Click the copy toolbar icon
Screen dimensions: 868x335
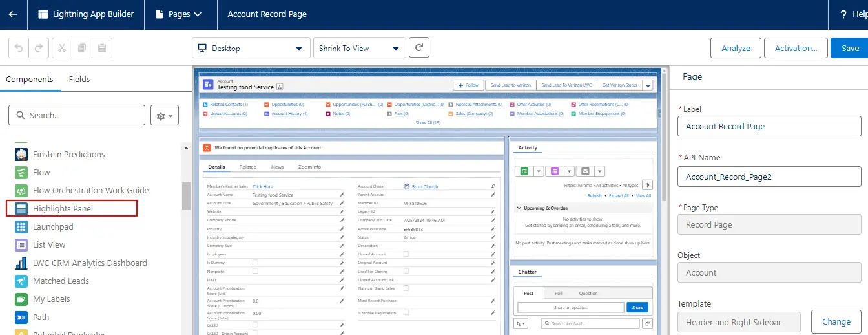click(x=81, y=48)
